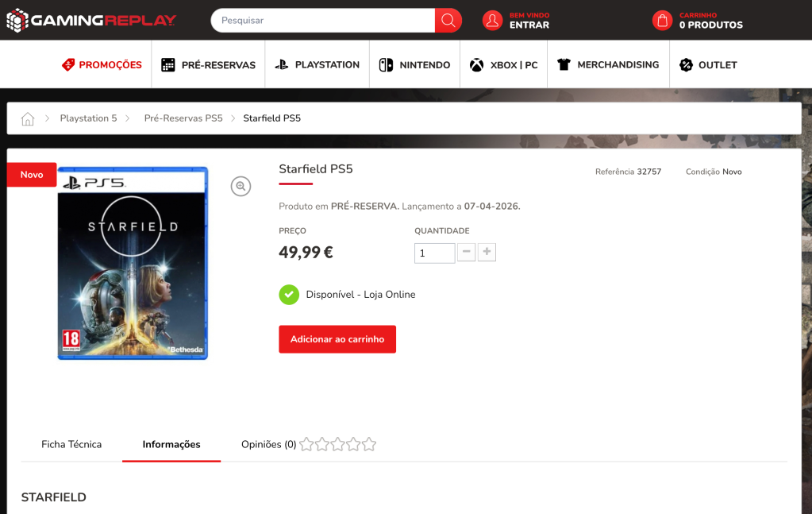The width and height of the screenshot is (812, 514).
Task: Open the Promoções menu
Action: point(102,65)
